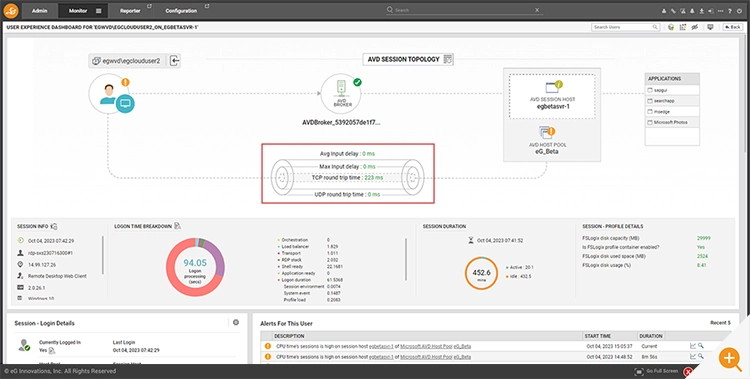
Task: Click the DURATION column header
Action: [651, 336]
